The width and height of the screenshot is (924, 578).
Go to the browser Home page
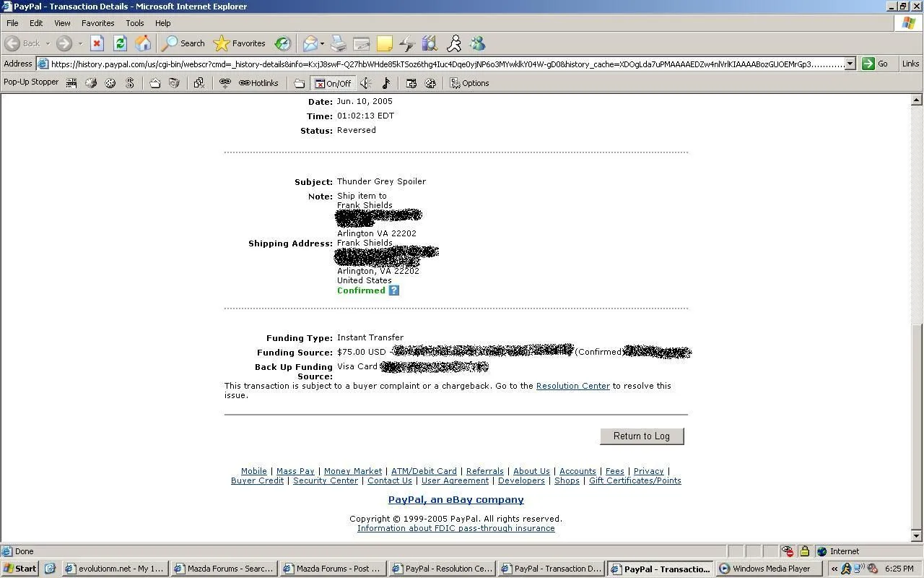click(143, 43)
